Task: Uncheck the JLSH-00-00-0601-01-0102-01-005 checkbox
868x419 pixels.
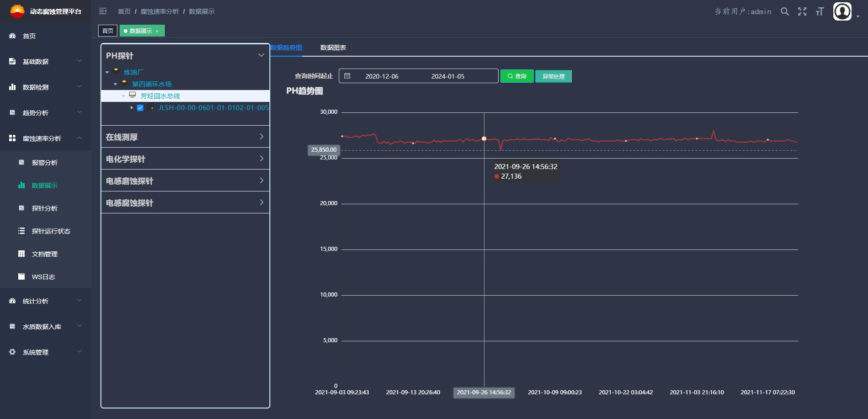Action: coord(140,108)
